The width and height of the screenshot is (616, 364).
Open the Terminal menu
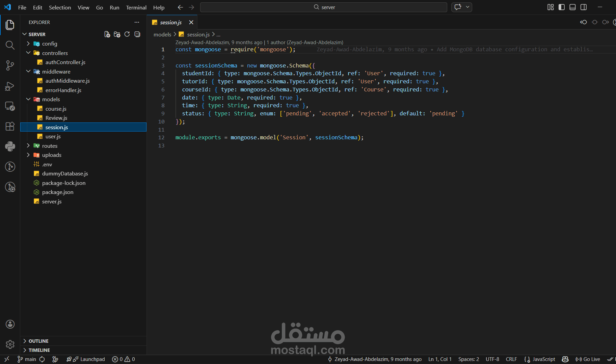click(x=136, y=7)
